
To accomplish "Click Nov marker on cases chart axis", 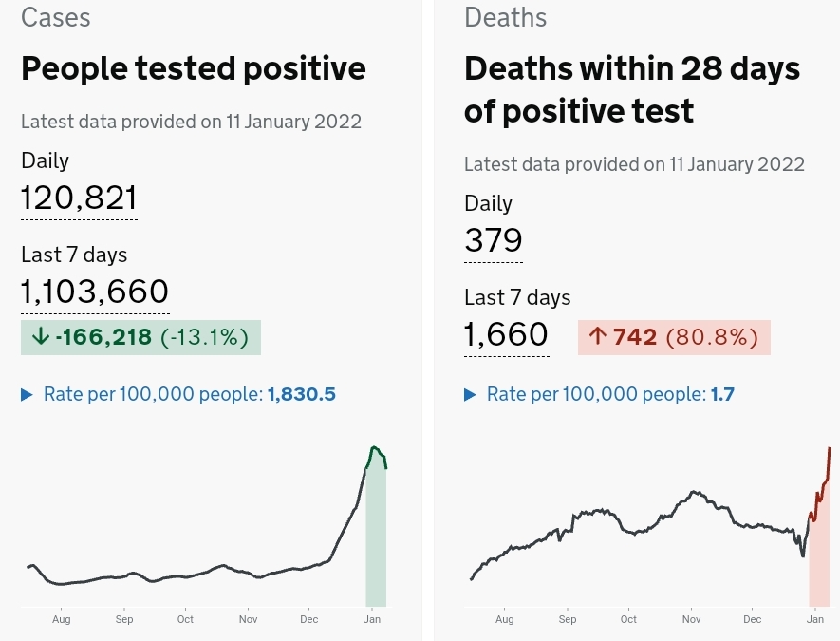I will pos(248,619).
